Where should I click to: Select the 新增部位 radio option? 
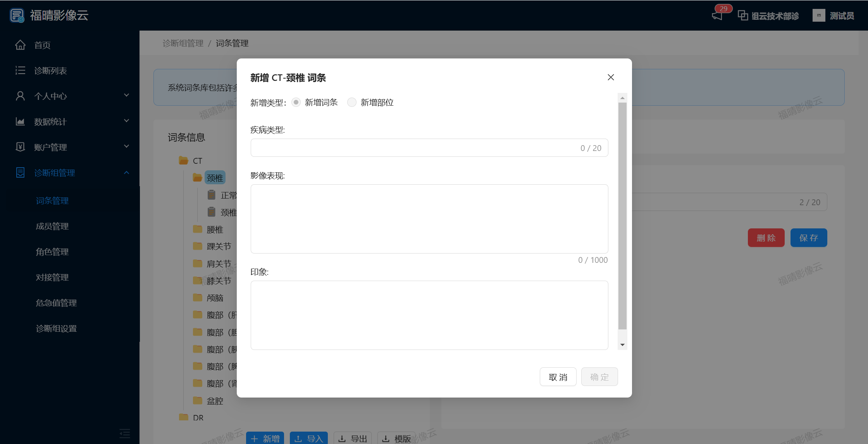tap(351, 102)
